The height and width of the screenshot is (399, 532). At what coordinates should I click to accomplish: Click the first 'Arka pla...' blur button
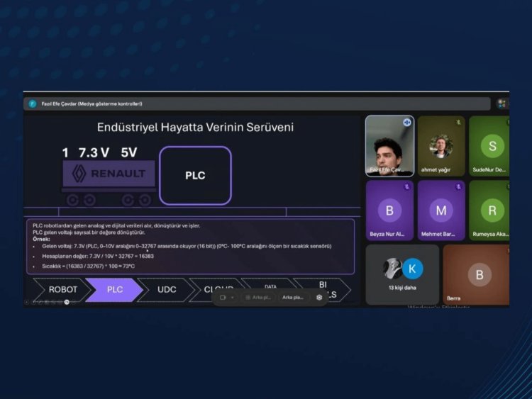(x=258, y=298)
